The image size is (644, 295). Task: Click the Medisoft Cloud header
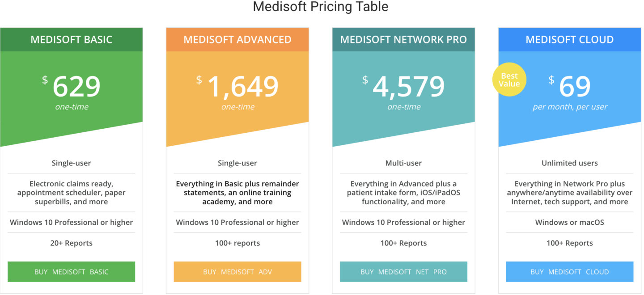(x=569, y=39)
